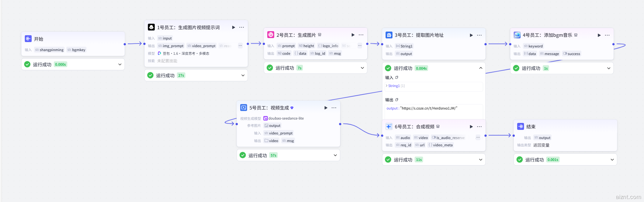Click the 未配置技能 skills label
Image resolution: width=644 pixels, height=202 pixels.
click(x=167, y=61)
